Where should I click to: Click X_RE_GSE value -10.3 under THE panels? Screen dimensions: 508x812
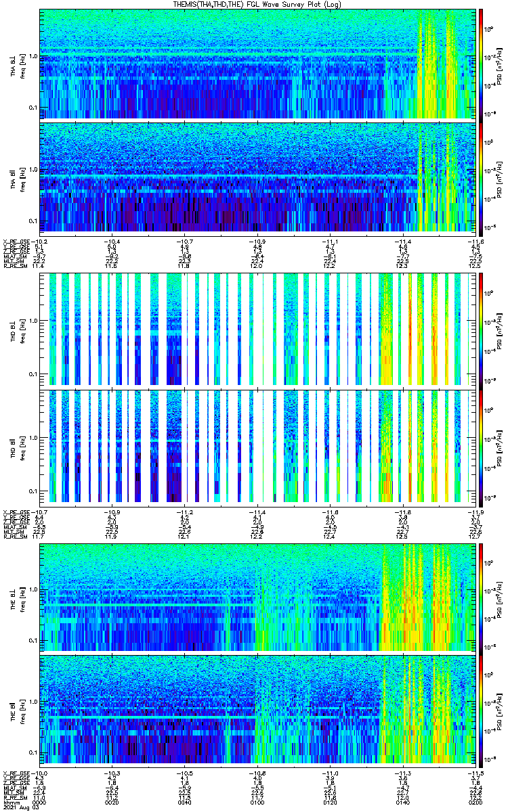click(x=112, y=773)
